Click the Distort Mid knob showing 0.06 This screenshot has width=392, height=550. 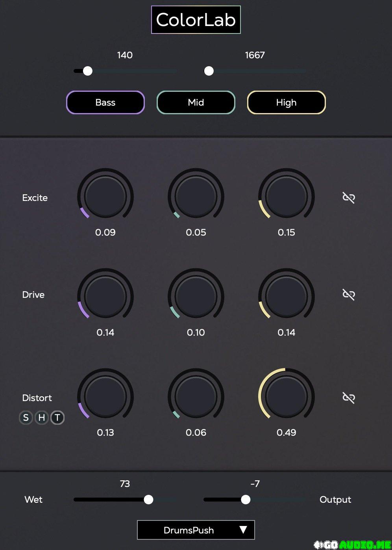[x=196, y=396]
